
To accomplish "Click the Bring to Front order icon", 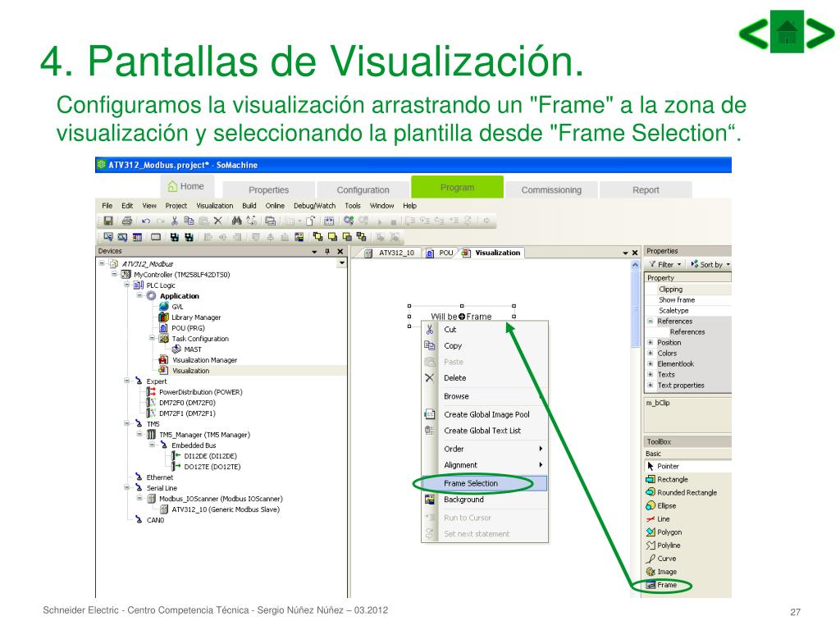I will point(317,236).
